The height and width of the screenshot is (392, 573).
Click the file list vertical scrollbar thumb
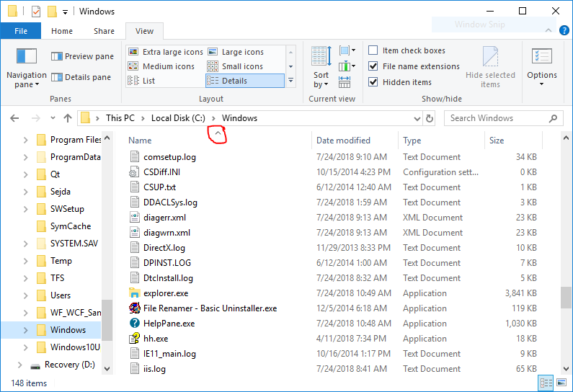tap(566, 298)
